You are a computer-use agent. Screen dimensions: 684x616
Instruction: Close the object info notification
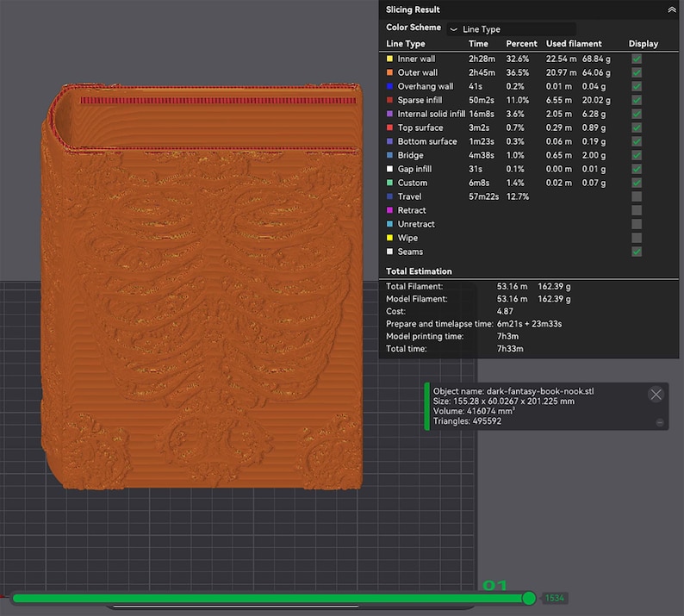(x=656, y=395)
